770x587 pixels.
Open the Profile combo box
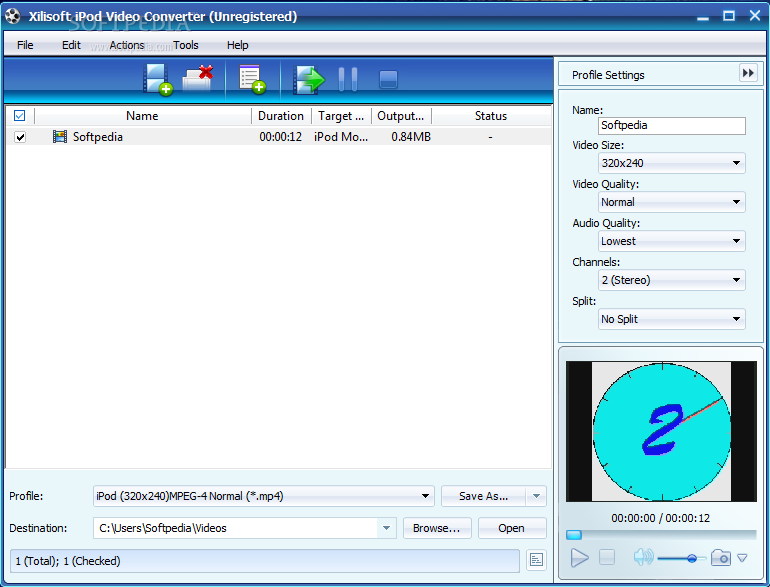point(264,496)
